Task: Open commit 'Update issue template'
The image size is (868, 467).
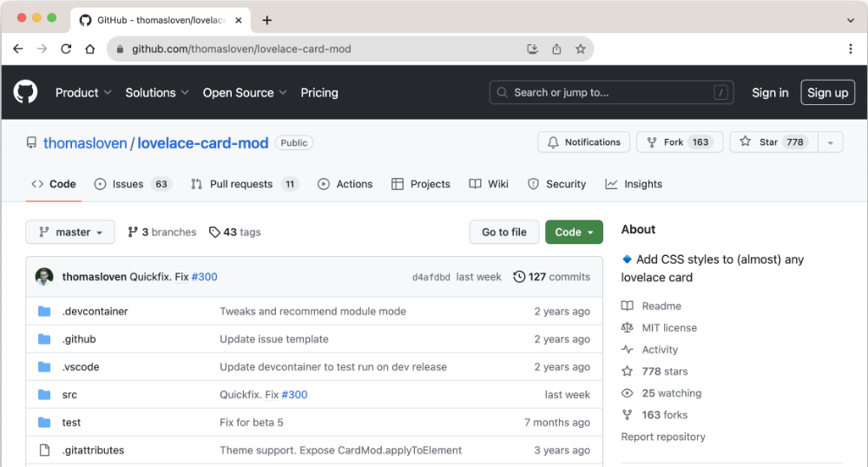Action: pyautogui.click(x=274, y=339)
